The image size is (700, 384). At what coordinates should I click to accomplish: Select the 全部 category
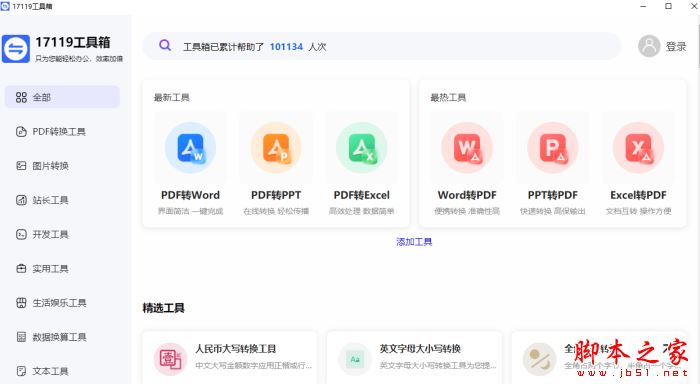pyautogui.click(x=62, y=97)
